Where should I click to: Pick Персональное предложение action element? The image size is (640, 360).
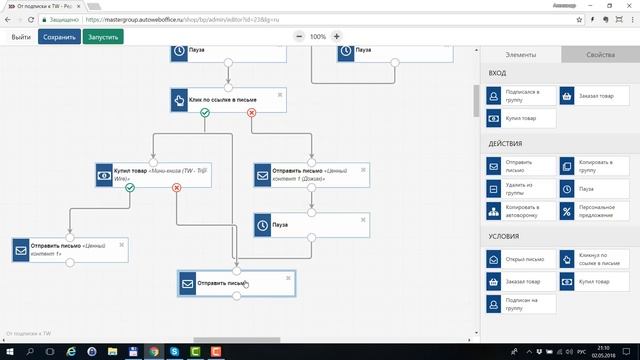[594, 211]
